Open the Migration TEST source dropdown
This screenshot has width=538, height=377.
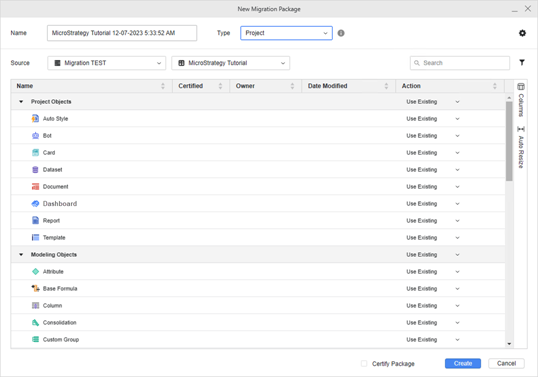106,63
